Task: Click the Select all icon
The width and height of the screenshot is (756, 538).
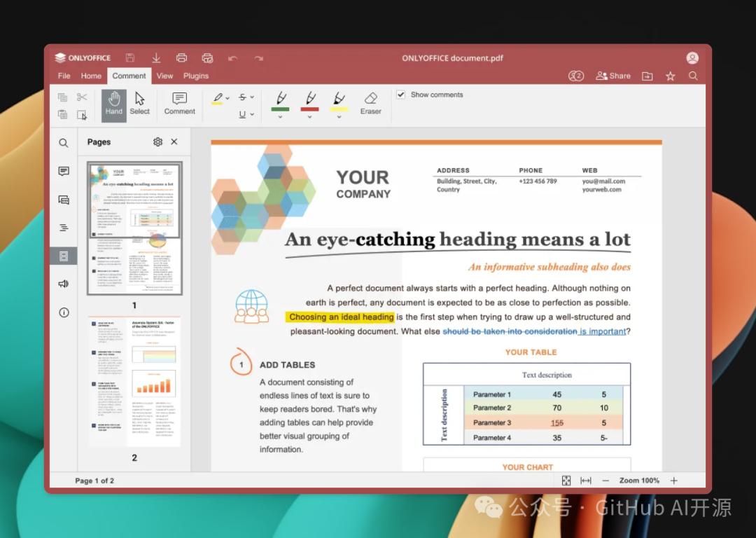Action: click(x=82, y=115)
